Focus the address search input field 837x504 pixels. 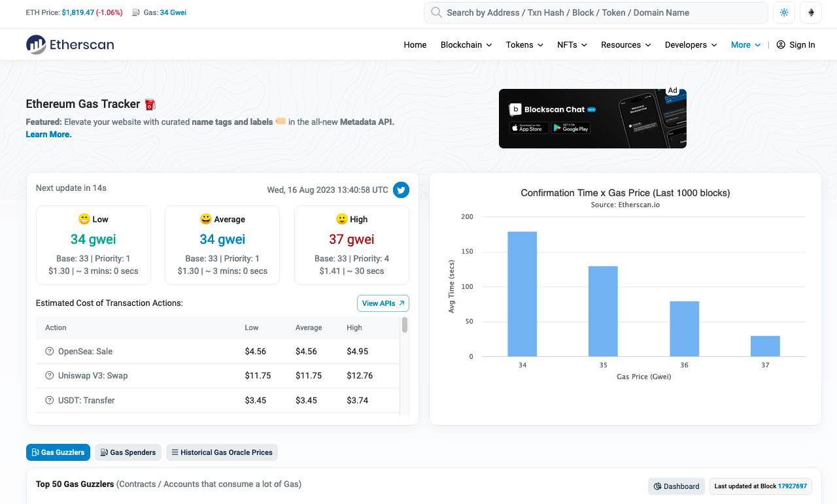pyautogui.click(x=602, y=12)
